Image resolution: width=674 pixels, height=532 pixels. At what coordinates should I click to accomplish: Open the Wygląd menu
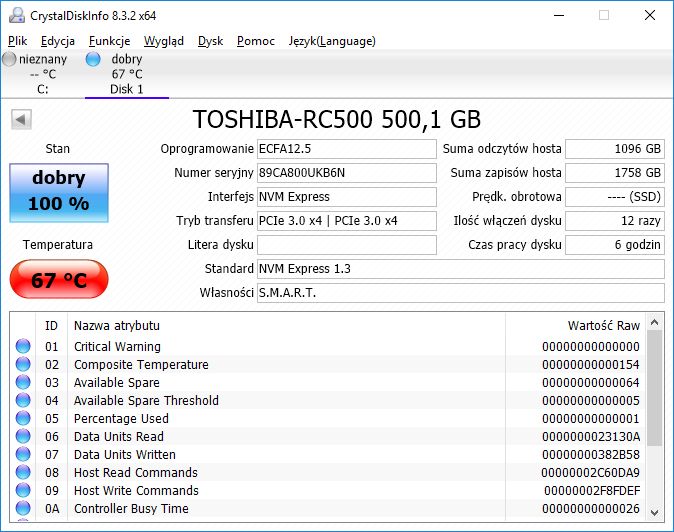[163, 41]
